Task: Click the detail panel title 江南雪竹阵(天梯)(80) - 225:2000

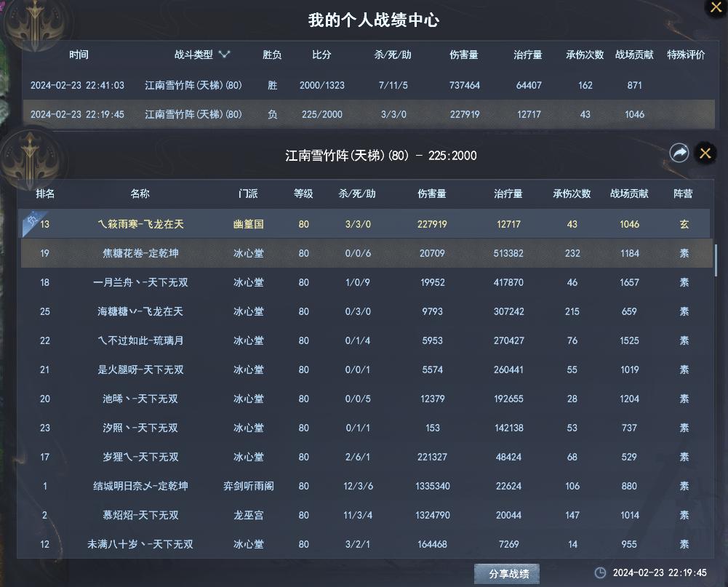Action: point(380,156)
